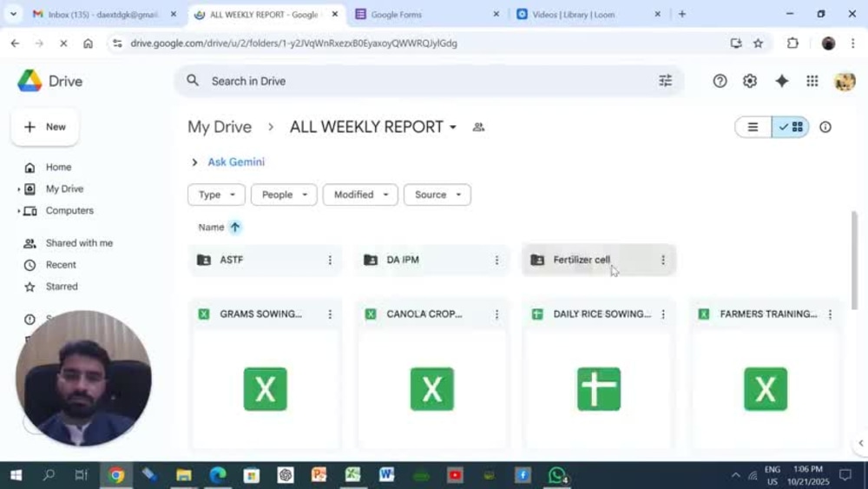Switch to the Loom Videos Library tab
Screen dimensions: 868x489
click(x=588, y=15)
